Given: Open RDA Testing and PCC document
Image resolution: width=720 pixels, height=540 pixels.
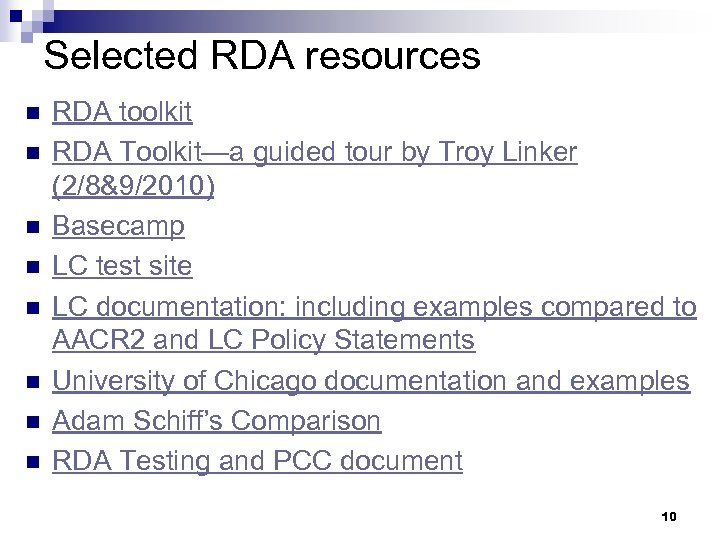Looking at the screenshot, I should pos(257,460).
